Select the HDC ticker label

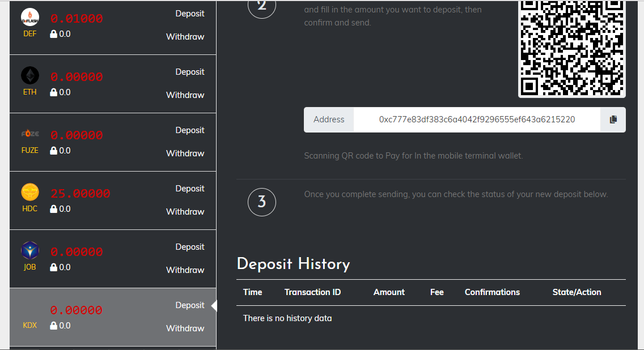click(x=30, y=209)
